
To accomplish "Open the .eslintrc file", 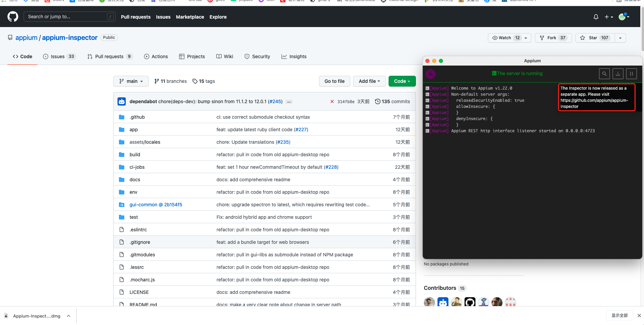I will pyautogui.click(x=138, y=230).
